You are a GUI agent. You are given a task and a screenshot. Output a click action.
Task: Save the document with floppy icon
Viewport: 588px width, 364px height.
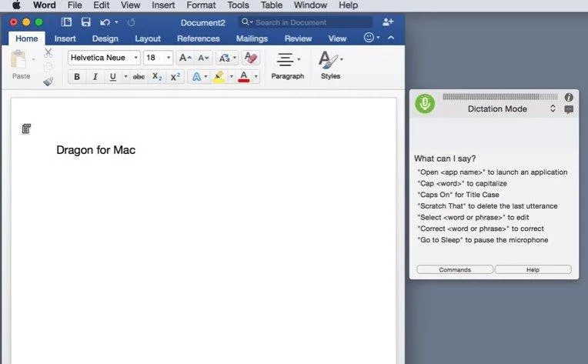[x=86, y=22]
